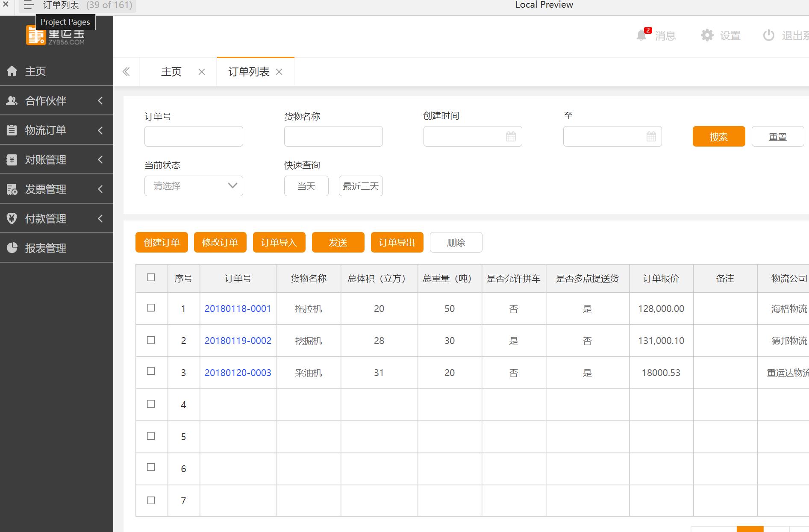Click the 订单导出 button

397,242
